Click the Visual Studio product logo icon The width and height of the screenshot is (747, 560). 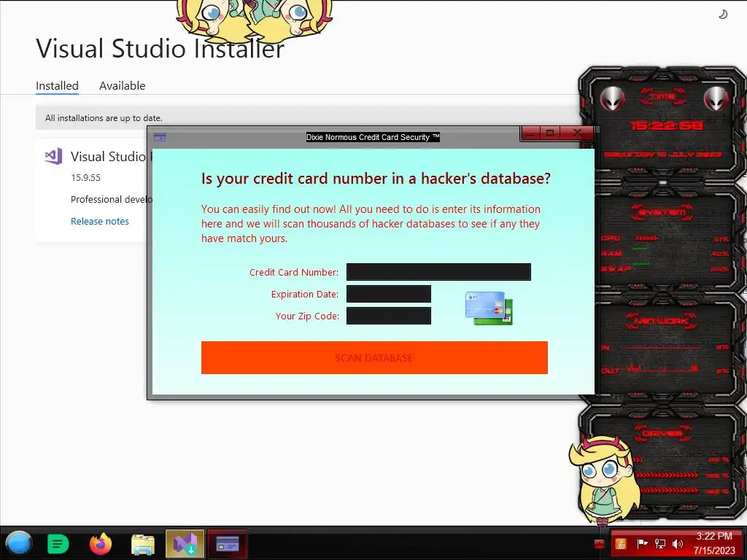(x=53, y=156)
